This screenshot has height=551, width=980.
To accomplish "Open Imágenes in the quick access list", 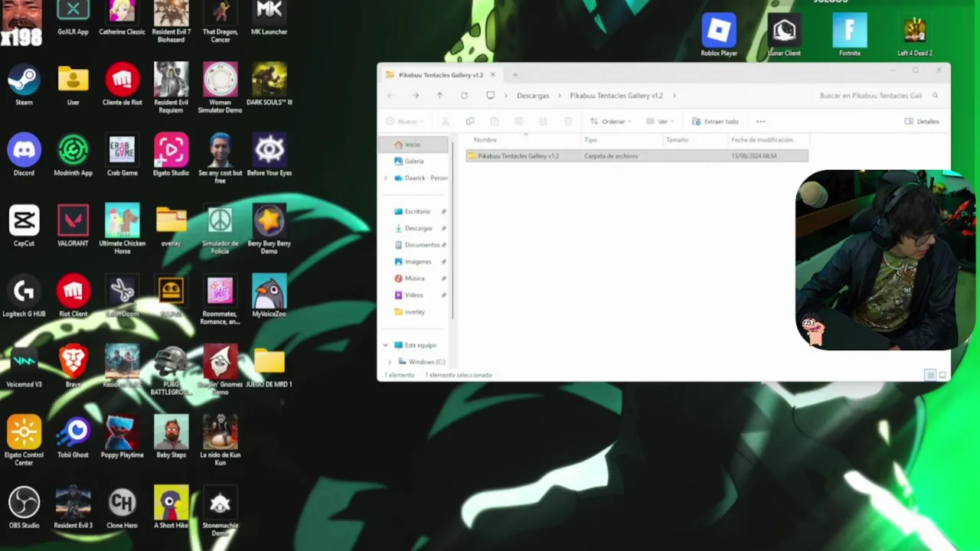I will click(417, 262).
